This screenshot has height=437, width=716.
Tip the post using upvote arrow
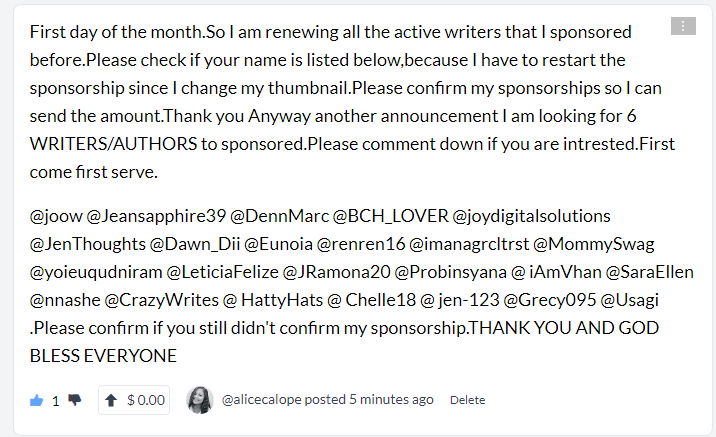(111, 400)
